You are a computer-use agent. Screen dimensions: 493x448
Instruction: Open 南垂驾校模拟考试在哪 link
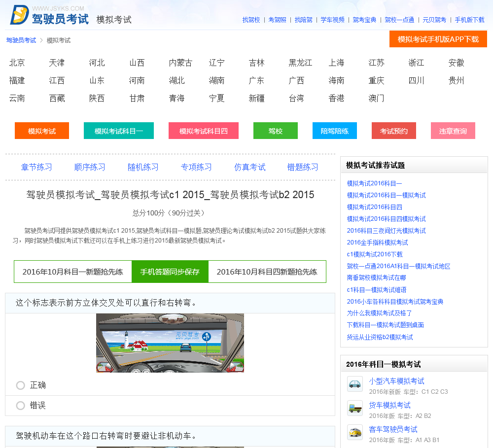click(x=376, y=278)
